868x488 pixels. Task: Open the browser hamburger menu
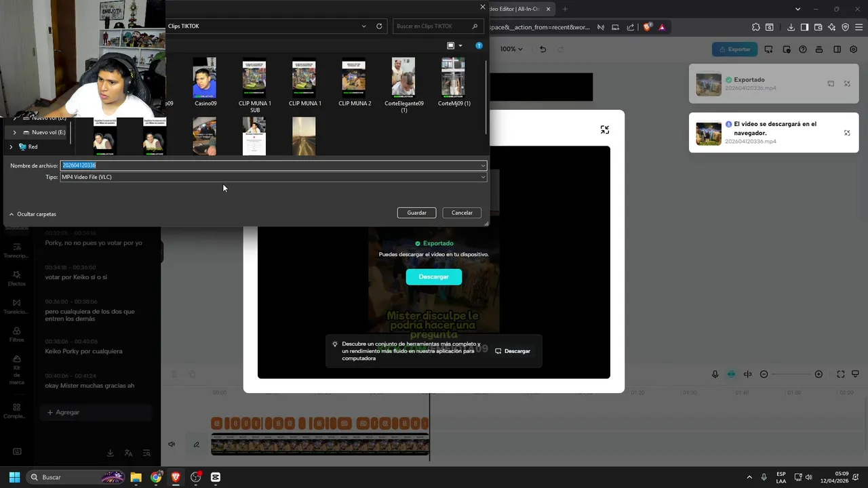[859, 27]
